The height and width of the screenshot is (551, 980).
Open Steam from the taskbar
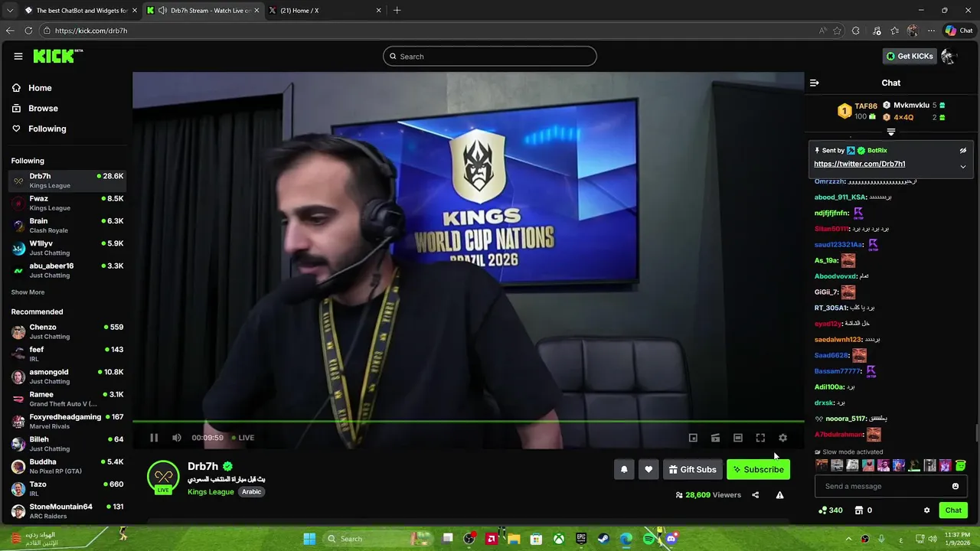604,539
